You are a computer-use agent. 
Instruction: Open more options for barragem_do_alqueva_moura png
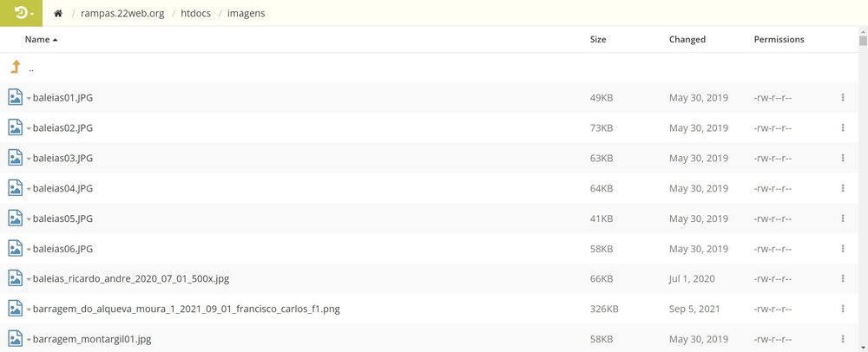coord(843,309)
